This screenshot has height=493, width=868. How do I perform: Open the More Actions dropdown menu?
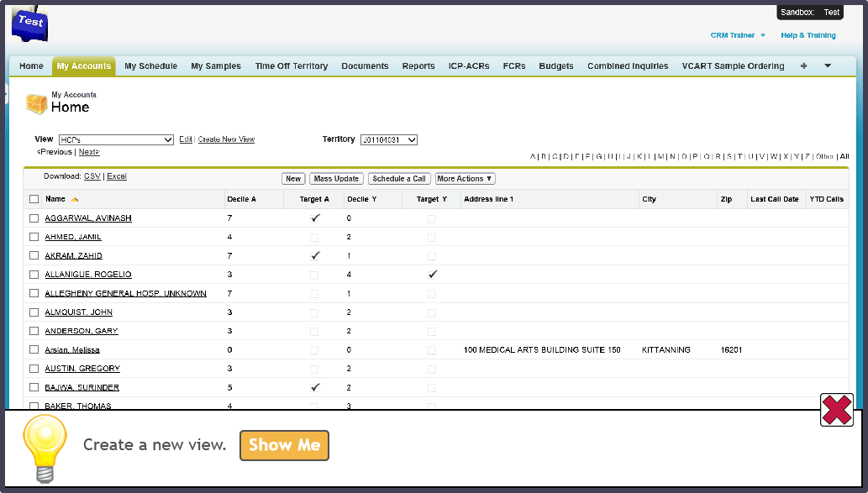pos(465,179)
